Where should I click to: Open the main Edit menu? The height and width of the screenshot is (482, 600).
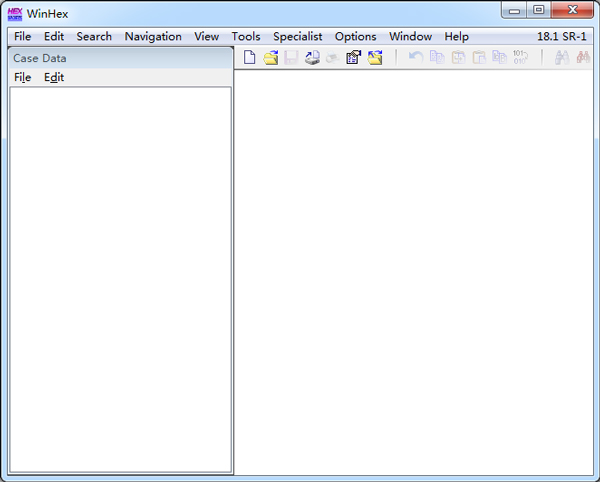[x=54, y=36]
